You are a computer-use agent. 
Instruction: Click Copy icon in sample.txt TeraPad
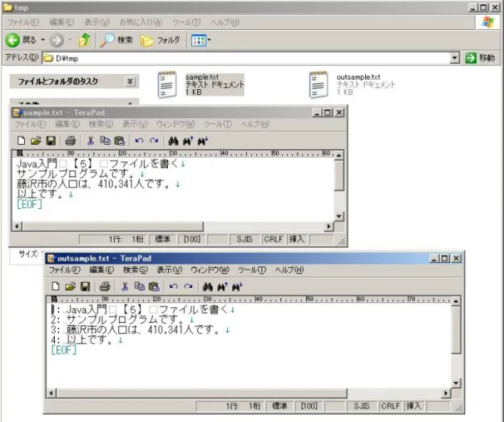click(105, 141)
